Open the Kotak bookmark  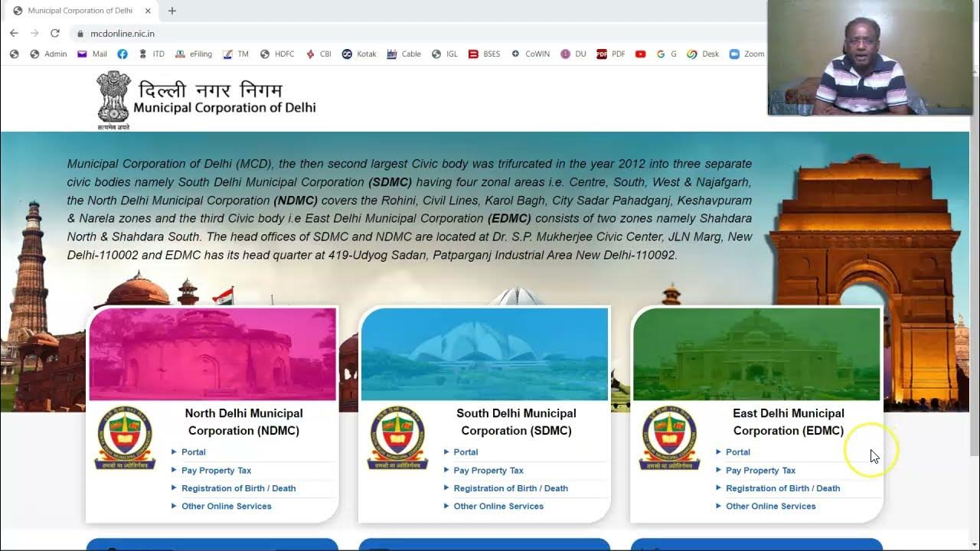(359, 54)
